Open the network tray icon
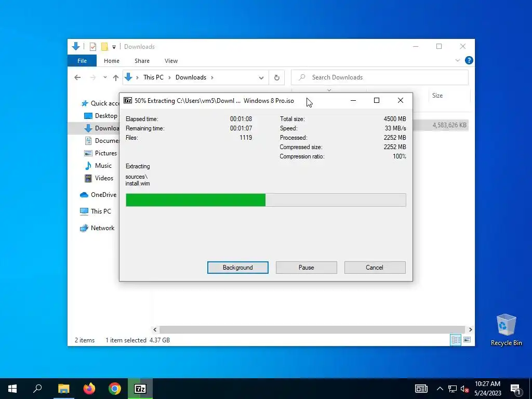Viewport: 532px width, 399px height. [x=453, y=389]
